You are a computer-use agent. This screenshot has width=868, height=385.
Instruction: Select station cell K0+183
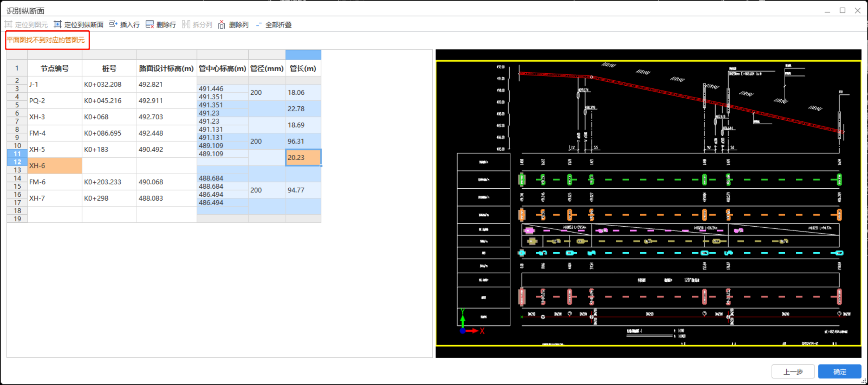[x=109, y=149]
